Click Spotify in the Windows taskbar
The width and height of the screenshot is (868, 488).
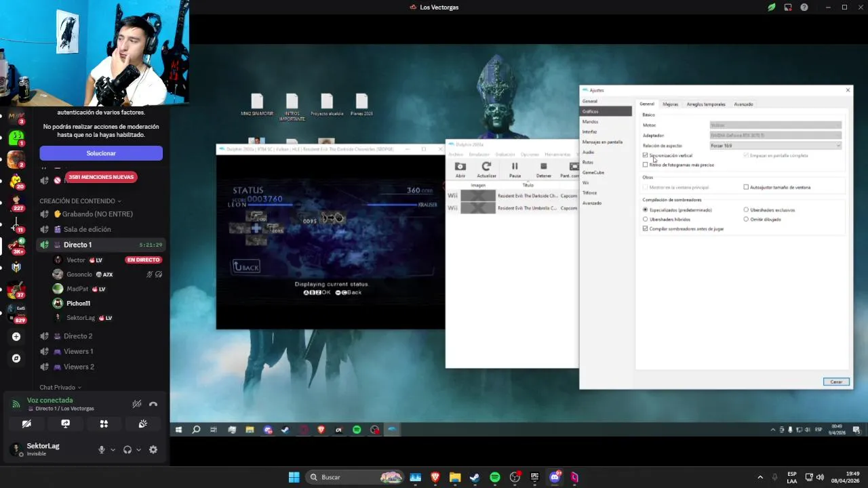(x=494, y=477)
